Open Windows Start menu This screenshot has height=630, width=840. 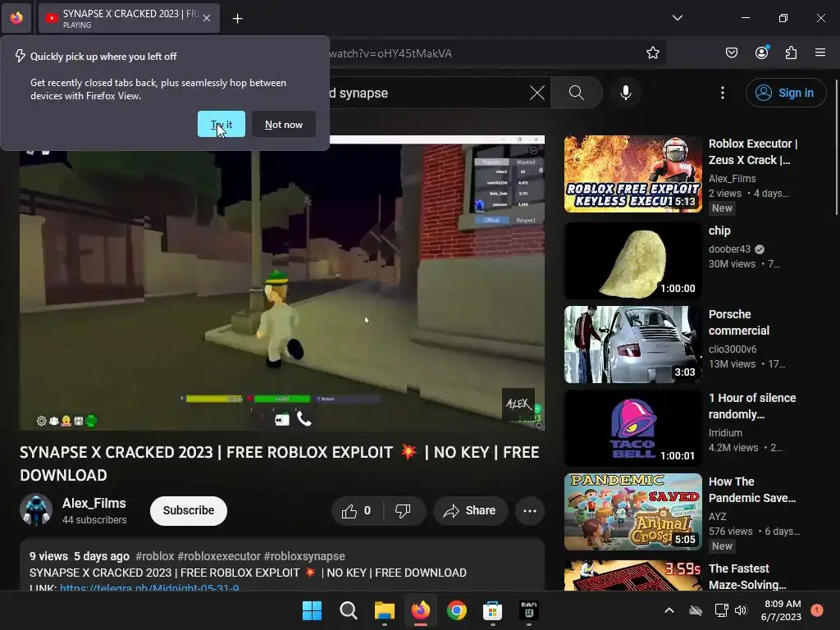click(313, 610)
